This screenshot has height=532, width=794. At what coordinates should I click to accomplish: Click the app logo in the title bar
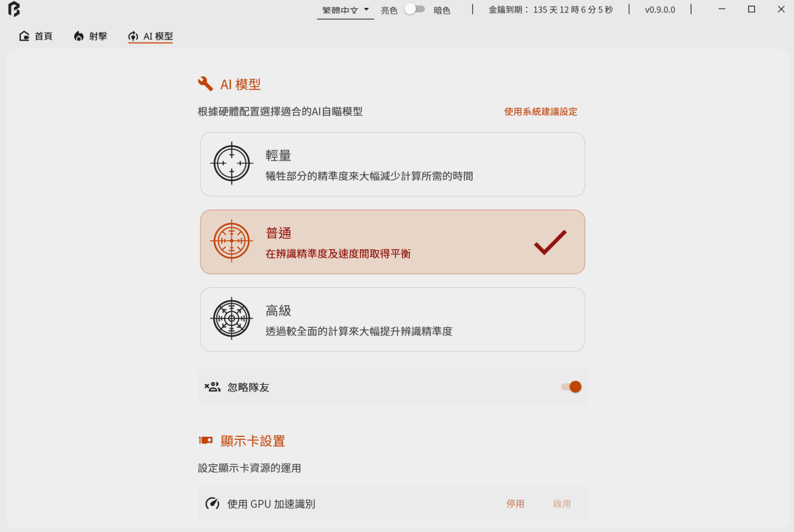(14, 9)
